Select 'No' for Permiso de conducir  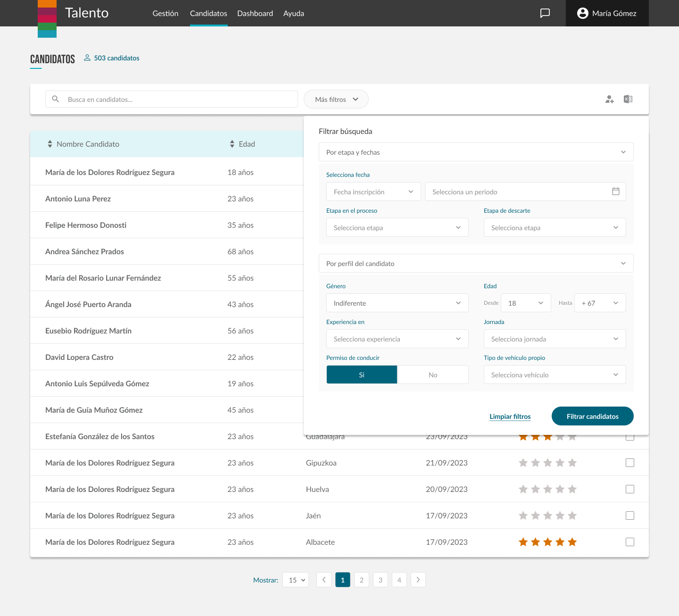click(x=432, y=375)
